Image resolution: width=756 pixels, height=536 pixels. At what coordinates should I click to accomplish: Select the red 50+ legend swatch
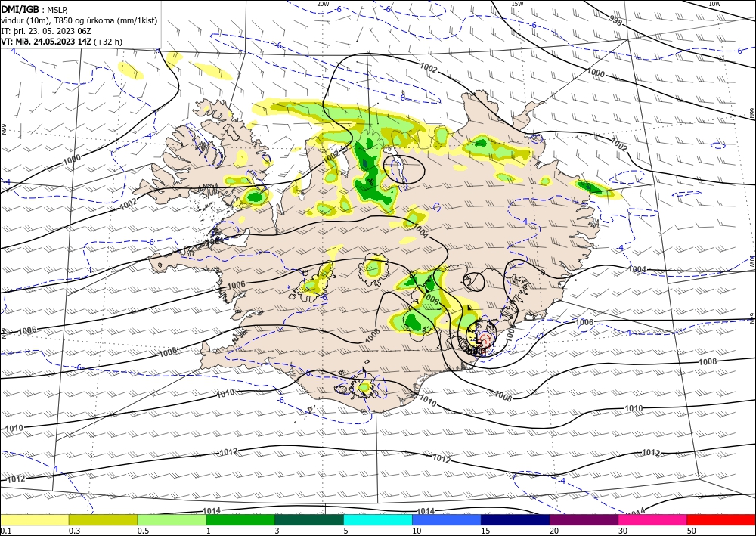coord(721,519)
